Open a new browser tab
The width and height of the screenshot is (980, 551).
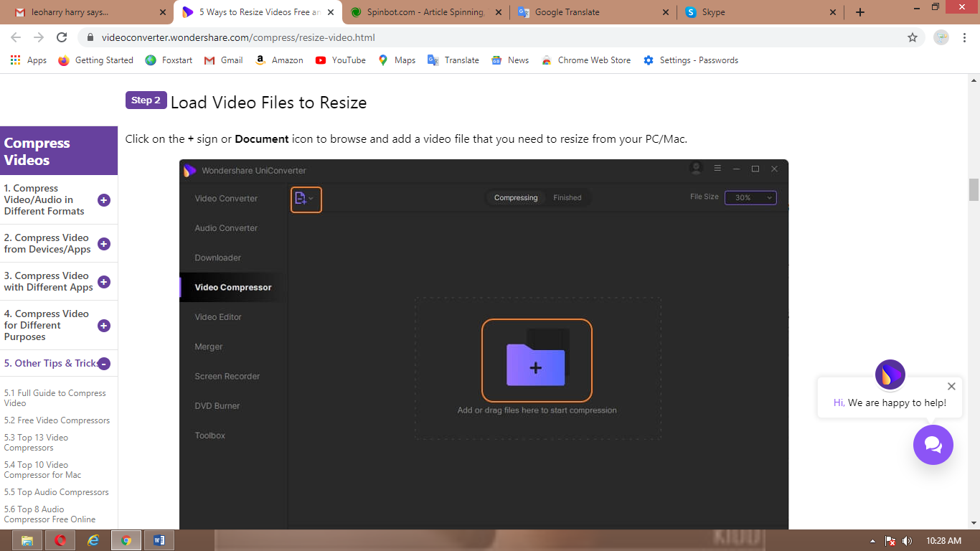(860, 12)
